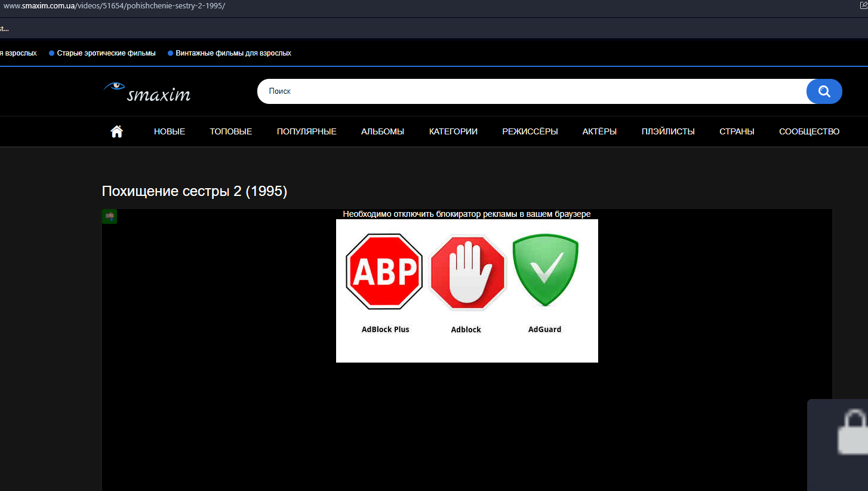Open the ПОПУЛЯРНЫЕ page
This screenshot has width=868, height=491.
[x=307, y=131]
